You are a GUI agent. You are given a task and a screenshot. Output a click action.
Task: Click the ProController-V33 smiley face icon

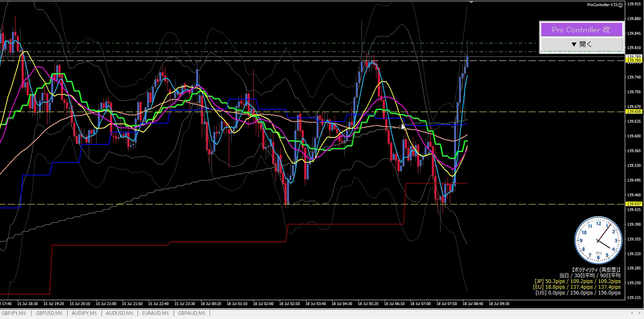(x=620, y=5)
